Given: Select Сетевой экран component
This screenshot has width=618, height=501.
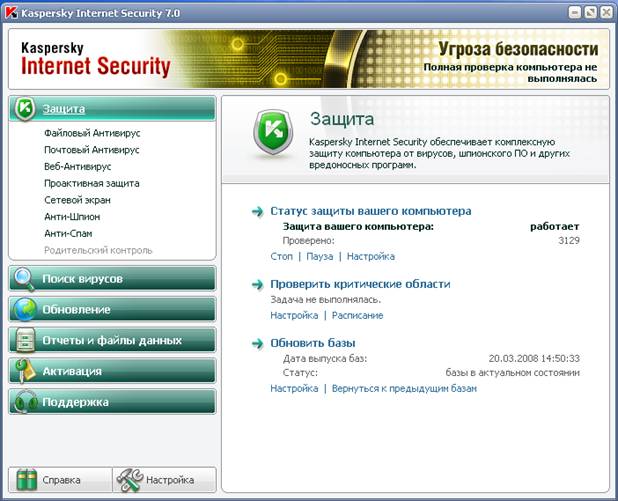Looking at the screenshot, I should [x=78, y=200].
